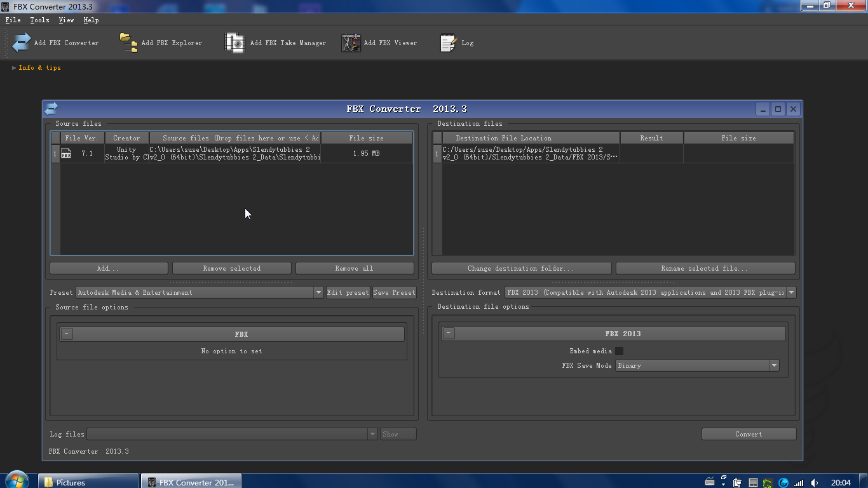Click the Add FBX Explorer folder icon
The height and width of the screenshot is (488, 868).
[129, 43]
